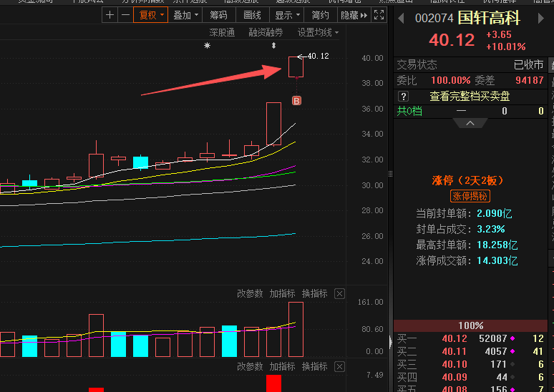This screenshot has width=554, height=392.
Task: Click the question mark help icon
Action: (403, 96)
